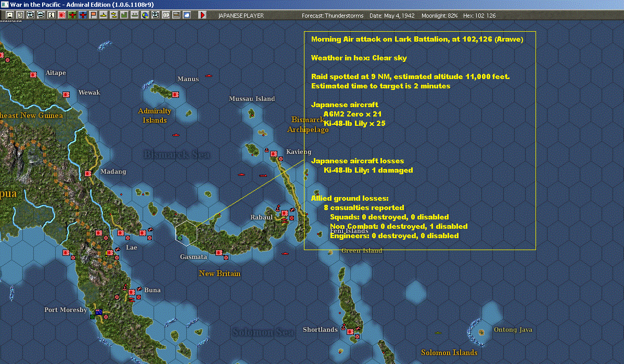Select the Japanese base marker near Gasmata

pyautogui.click(x=219, y=253)
